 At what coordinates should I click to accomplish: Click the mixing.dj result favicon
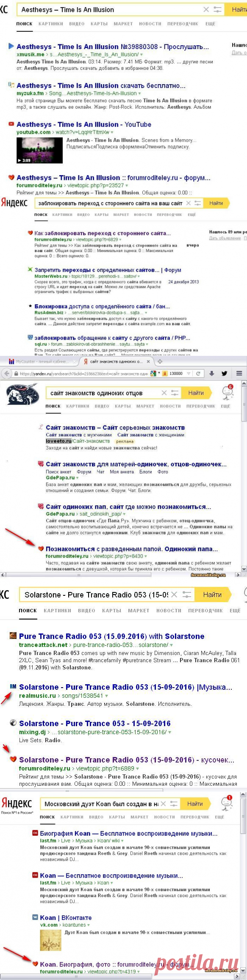point(13,723)
